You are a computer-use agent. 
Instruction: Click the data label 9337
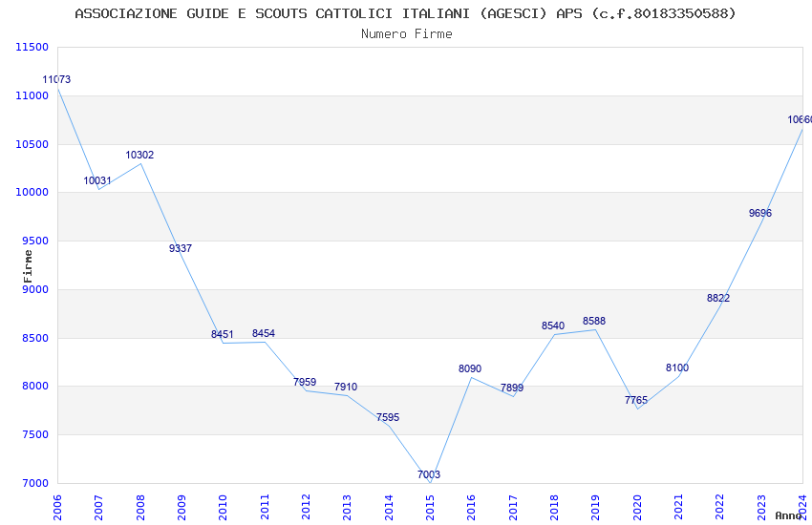[x=181, y=248]
